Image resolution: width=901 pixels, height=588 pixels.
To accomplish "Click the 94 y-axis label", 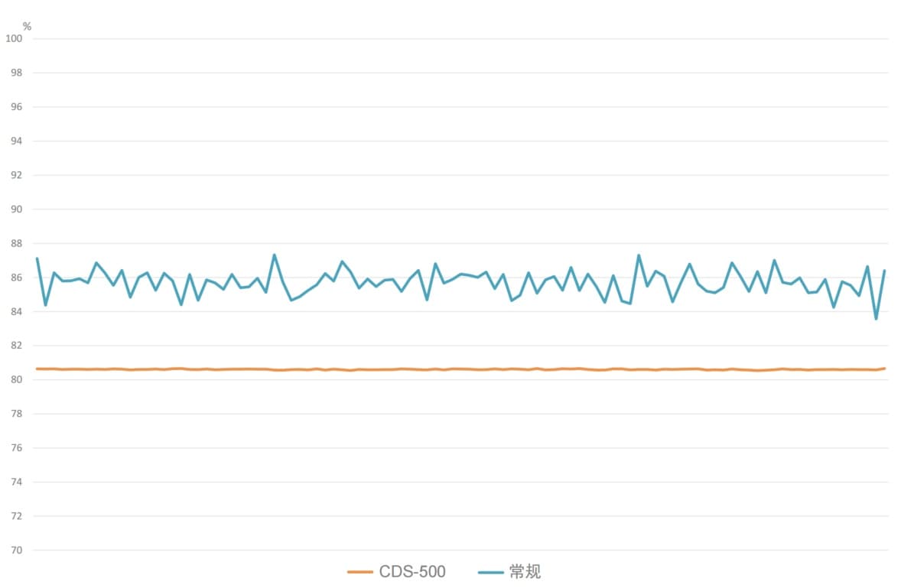I will point(17,141).
